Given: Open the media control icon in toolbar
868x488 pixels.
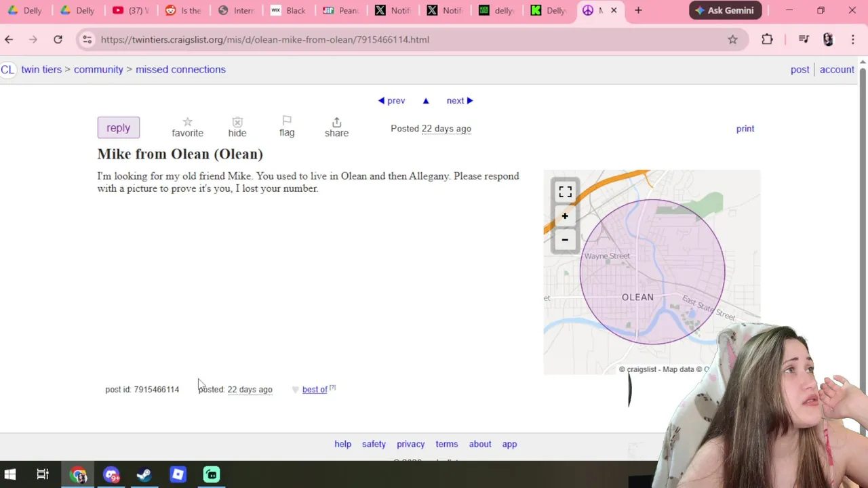Looking at the screenshot, I should [x=804, y=39].
